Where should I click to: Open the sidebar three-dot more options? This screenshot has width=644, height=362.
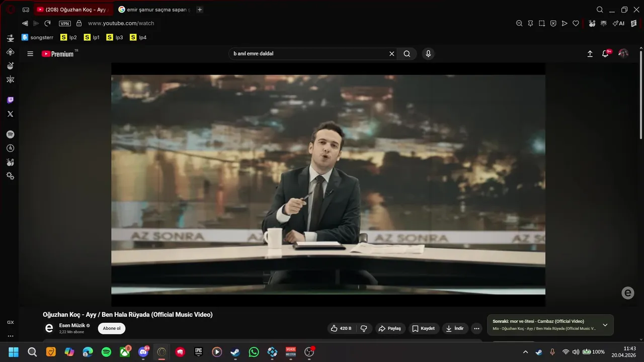point(10,336)
